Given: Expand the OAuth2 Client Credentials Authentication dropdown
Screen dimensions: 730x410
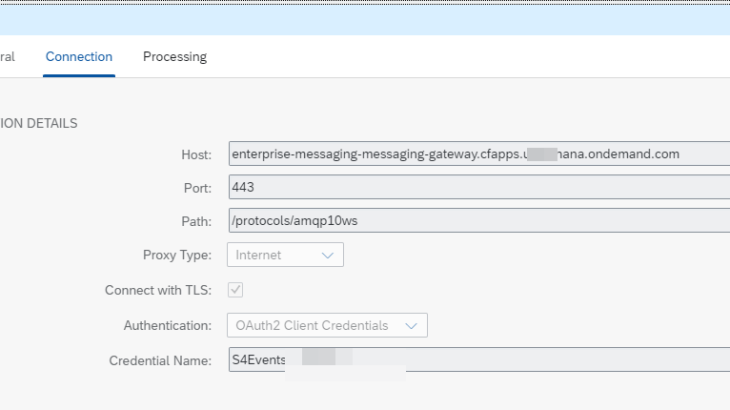Looking at the screenshot, I should pyautogui.click(x=327, y=325).
